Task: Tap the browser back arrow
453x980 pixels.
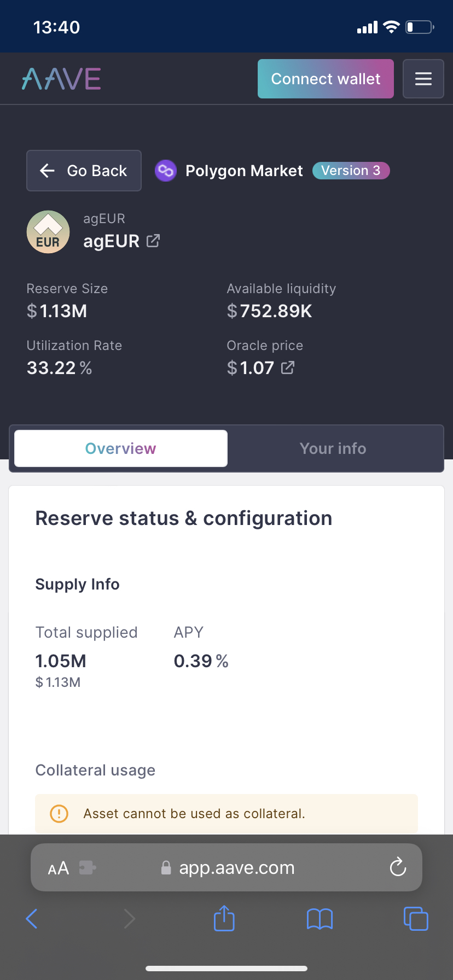Action: click(32, 919)
